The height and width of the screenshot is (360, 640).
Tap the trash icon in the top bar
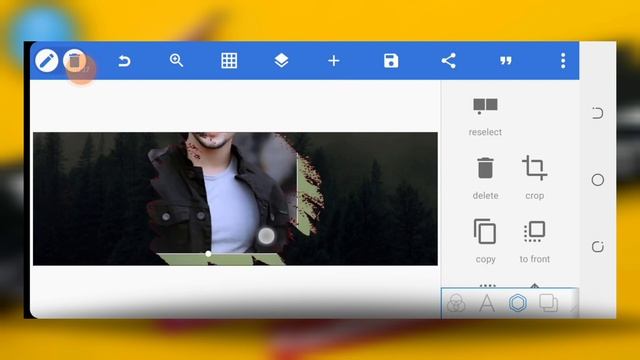(x=74, y=61)
